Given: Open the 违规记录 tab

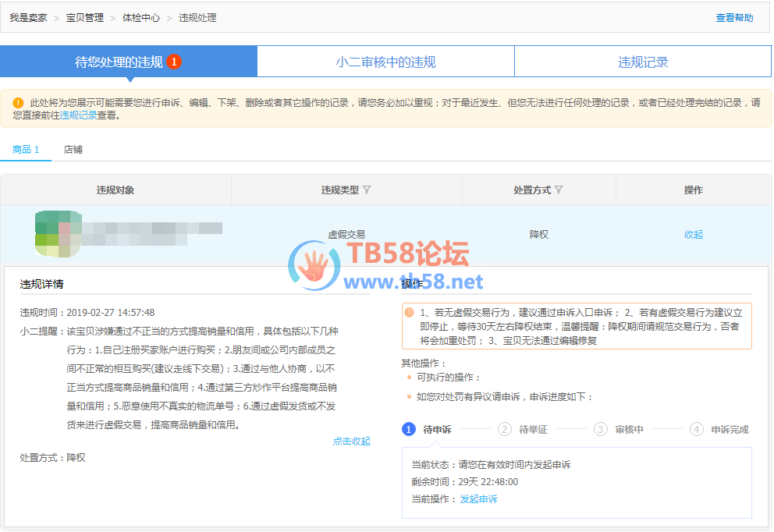Looking at the screenshot, I should pos(643,62).
